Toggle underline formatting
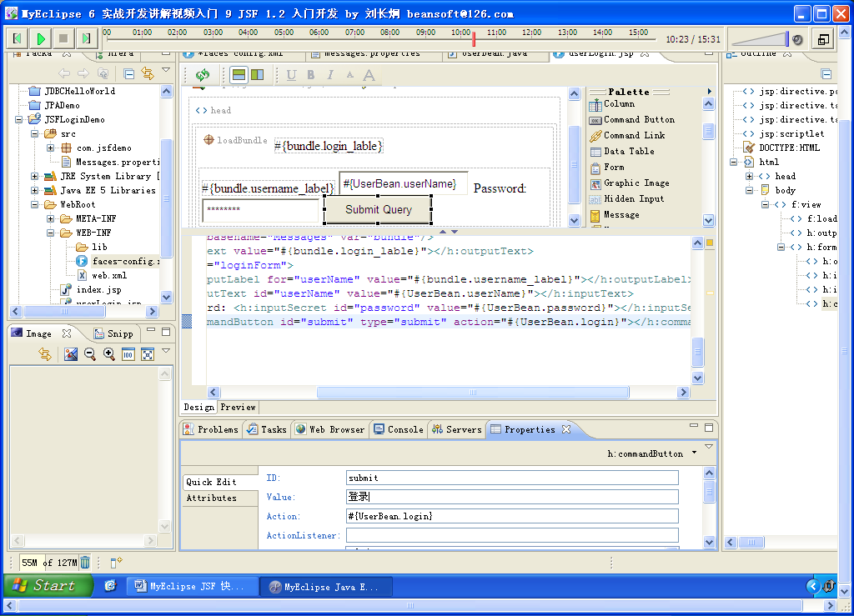Screen dimensions: 854x616 291,75
